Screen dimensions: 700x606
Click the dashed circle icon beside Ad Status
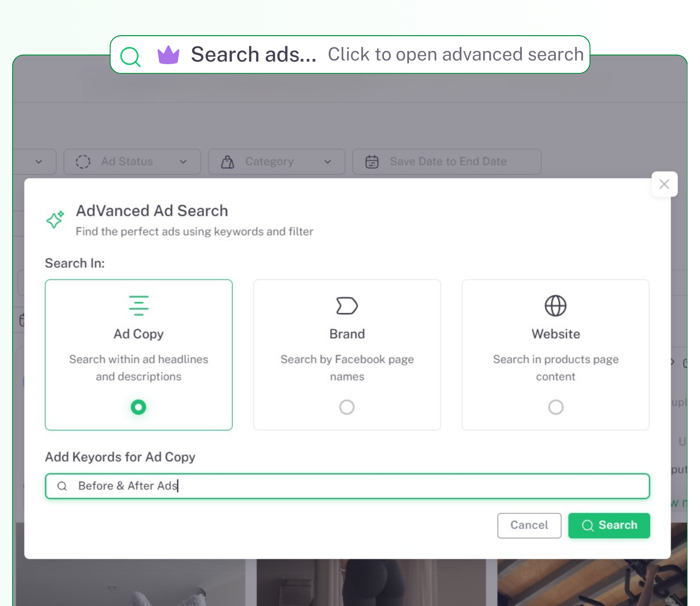[x=84, y=161]
